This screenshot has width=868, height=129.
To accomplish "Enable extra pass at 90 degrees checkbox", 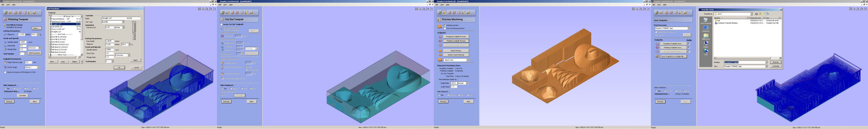I will click(5, 72).
